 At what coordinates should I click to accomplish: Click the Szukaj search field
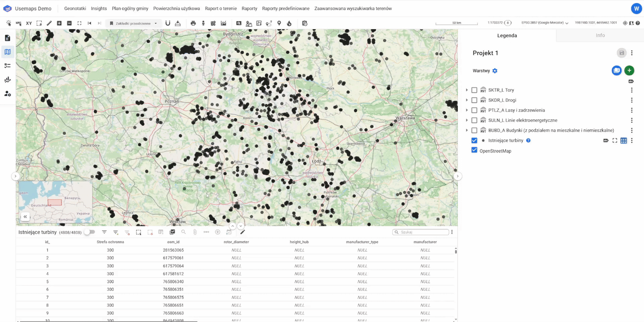point(423,232)
